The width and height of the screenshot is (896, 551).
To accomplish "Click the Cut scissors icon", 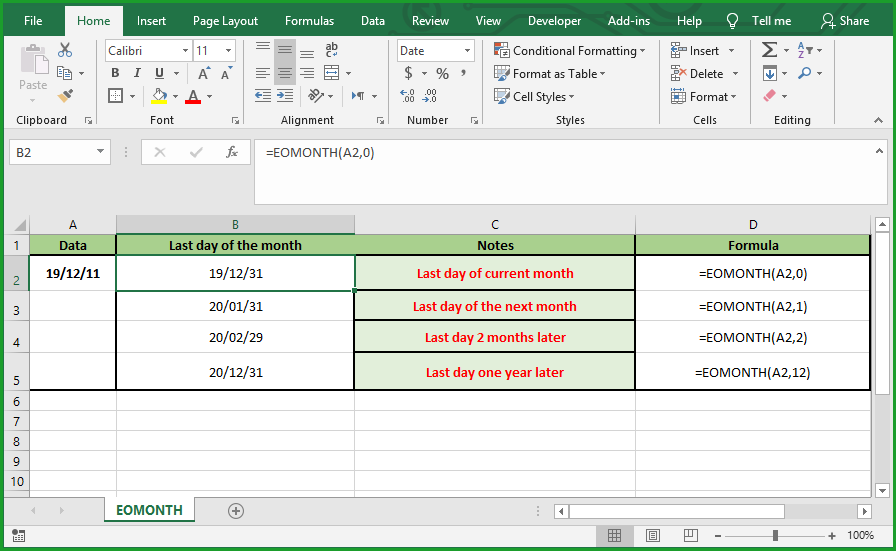I will (66, 50).
